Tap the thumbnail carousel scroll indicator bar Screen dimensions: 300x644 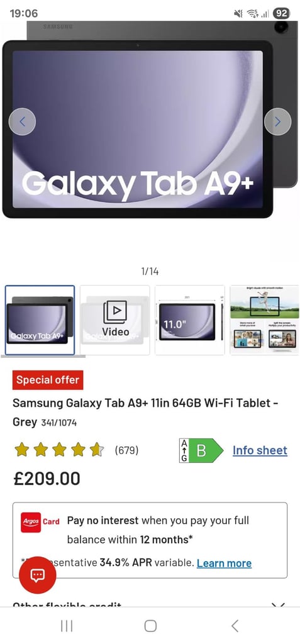(x=43, y=357)
